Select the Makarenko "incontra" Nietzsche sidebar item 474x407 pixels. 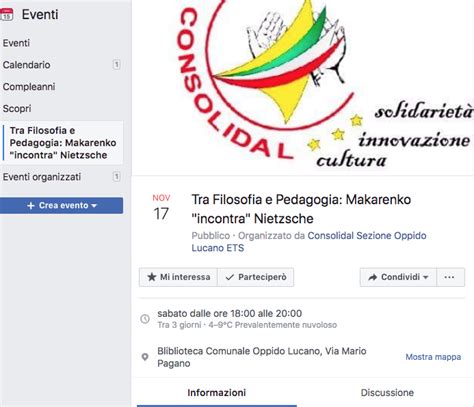click(63, 143)
